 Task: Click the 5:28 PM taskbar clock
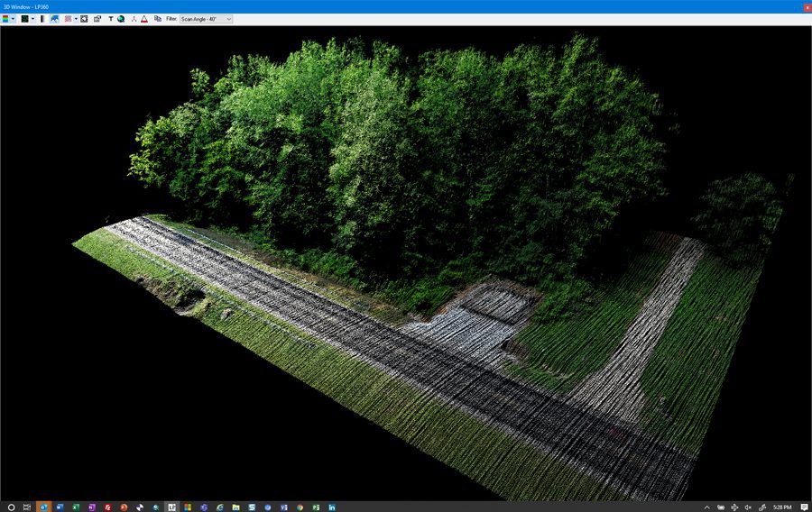pyautogui.click(x=781, y=507)
